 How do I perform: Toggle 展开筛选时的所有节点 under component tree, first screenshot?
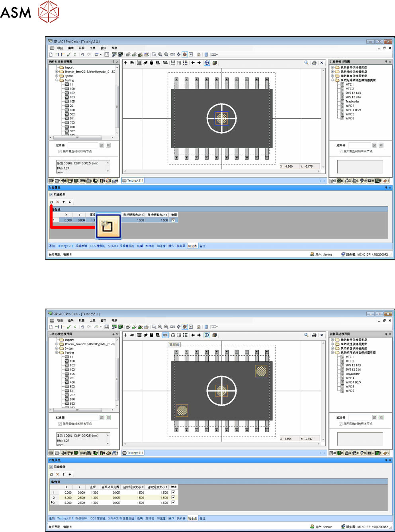[60, 151]
